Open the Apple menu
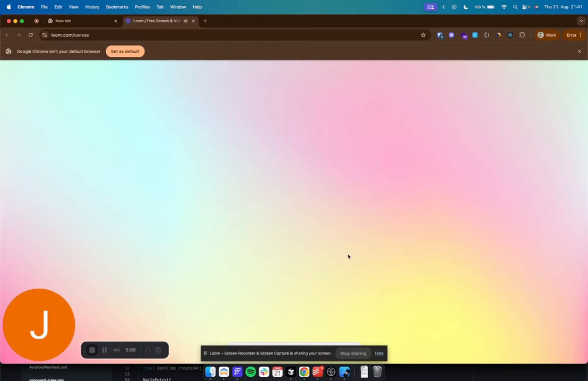Viewport: 588px width, 381px height. pos(8,7)
